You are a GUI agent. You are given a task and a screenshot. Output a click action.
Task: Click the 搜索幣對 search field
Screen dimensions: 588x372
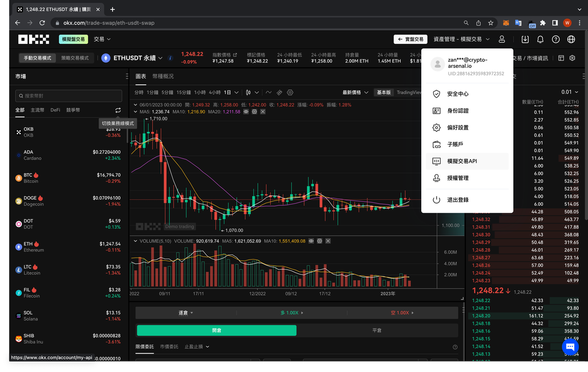pos(69,95)
